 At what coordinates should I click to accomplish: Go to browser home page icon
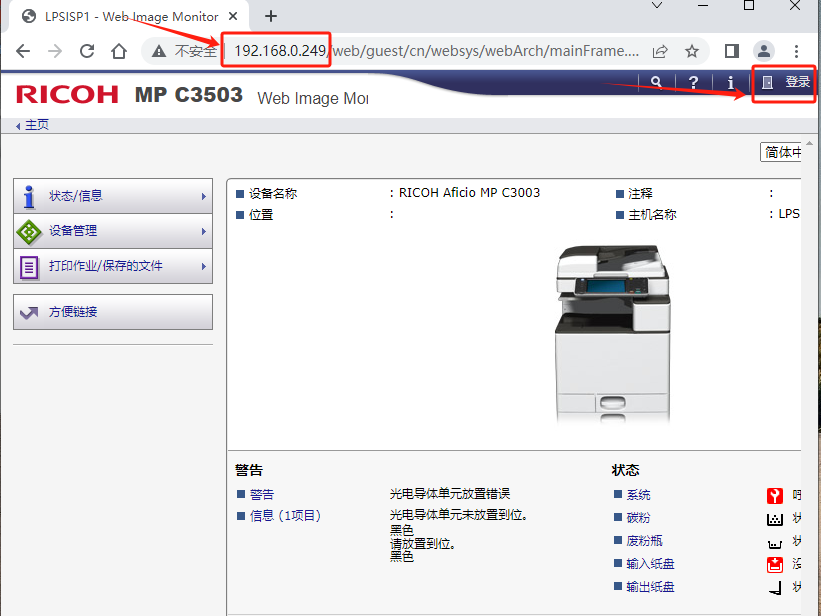point(119,51)
